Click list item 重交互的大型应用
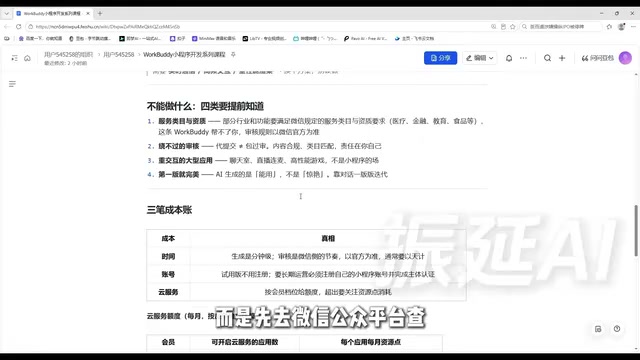Image resolution: width=640 pixels, height=360 pixels. coord(185,160)
